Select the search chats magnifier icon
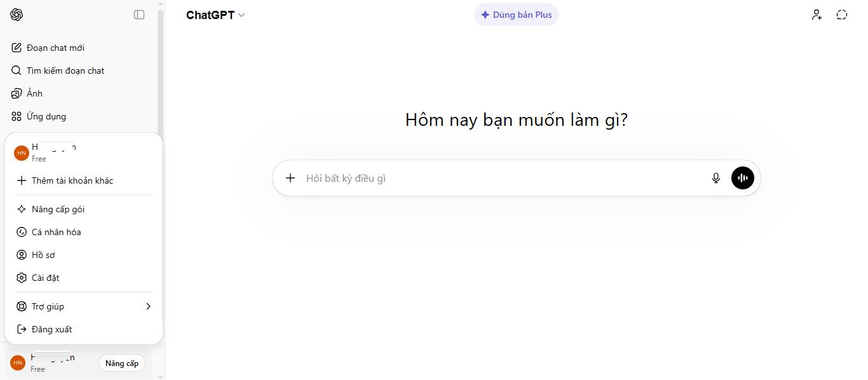The width and height of the screenshot is (868, 380). (x=16, y=70)
